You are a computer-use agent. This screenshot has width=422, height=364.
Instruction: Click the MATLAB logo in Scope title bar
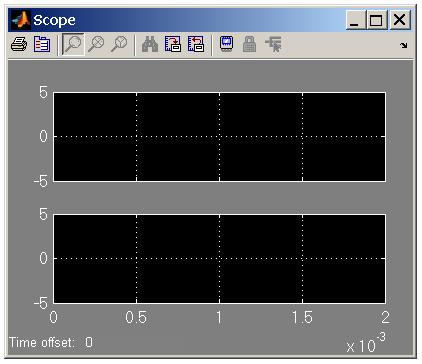pyautogui.click(x=21, y=20)
